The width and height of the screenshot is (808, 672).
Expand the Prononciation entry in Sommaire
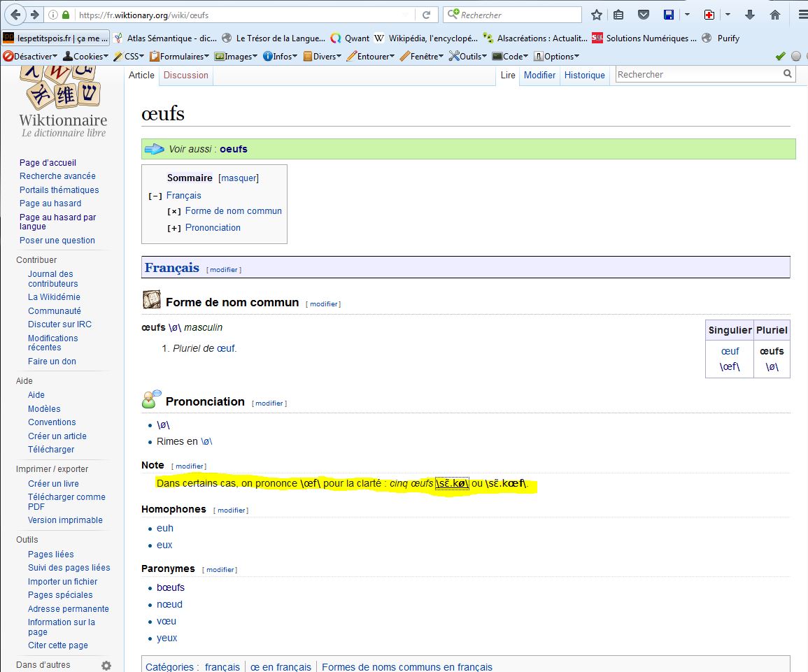point(174,228)
